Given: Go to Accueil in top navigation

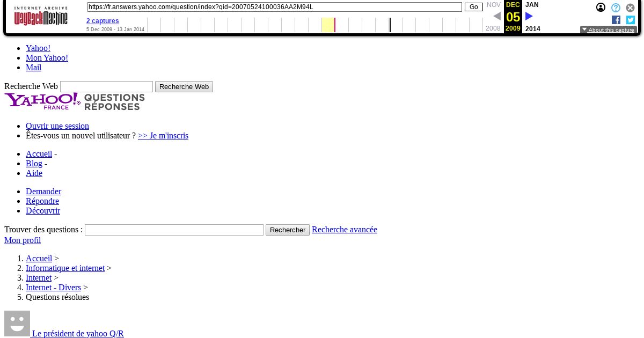Looking at the screenshot, I should pyautogui.click(x=39, y=154).
